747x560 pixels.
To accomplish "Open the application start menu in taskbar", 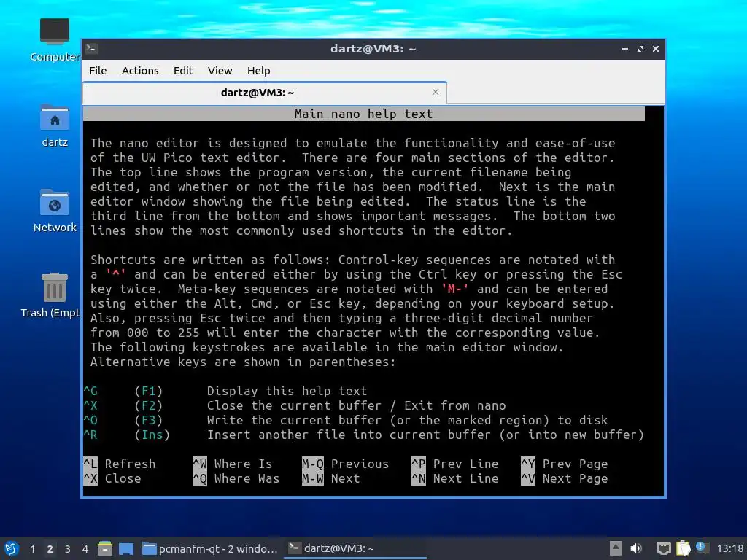I will (12, 548).
